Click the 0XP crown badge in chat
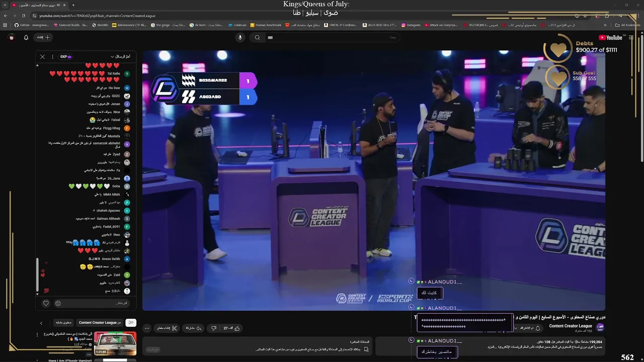 tap(66, 57)
